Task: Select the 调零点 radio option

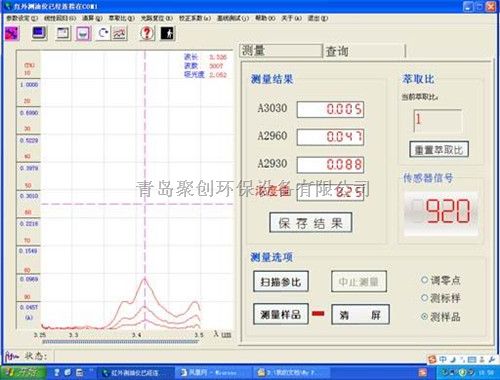Action: tap(441, 280)
